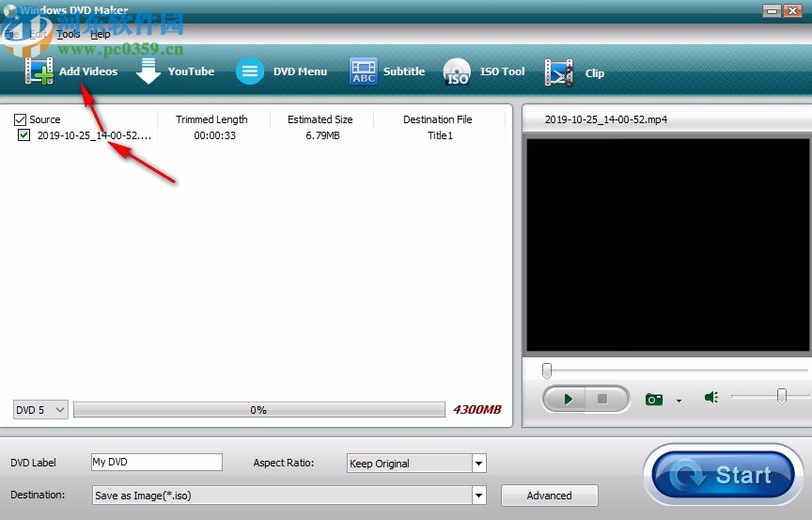Click the 0% disc capacity progress bar
The image size is (812, 520).
click(259, 410)
